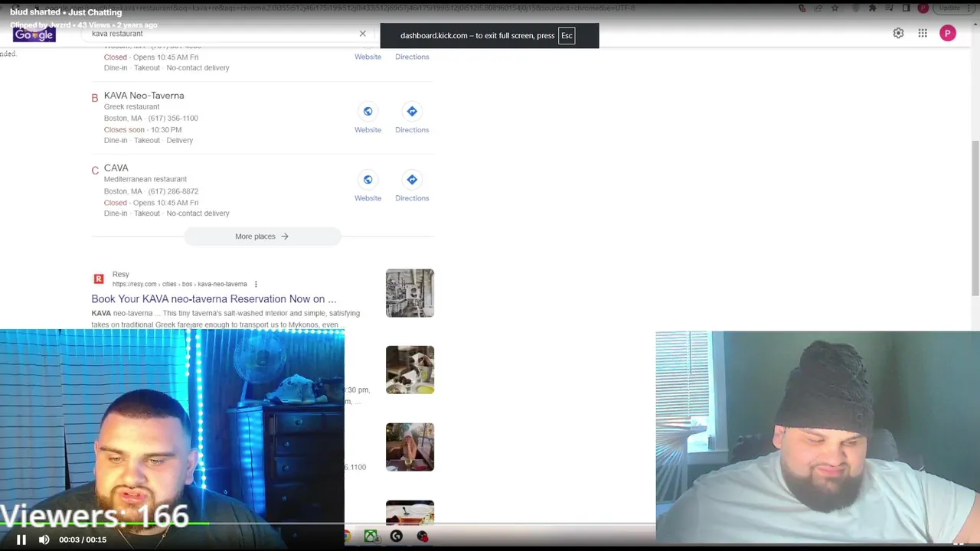Screen dimensions: 980x551
Task: Clear the 'kava restaurant' search box
Action: (x=362, y=34)
